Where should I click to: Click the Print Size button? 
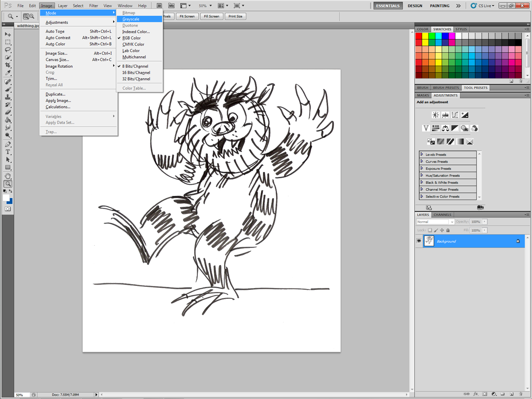pos(236,16)
